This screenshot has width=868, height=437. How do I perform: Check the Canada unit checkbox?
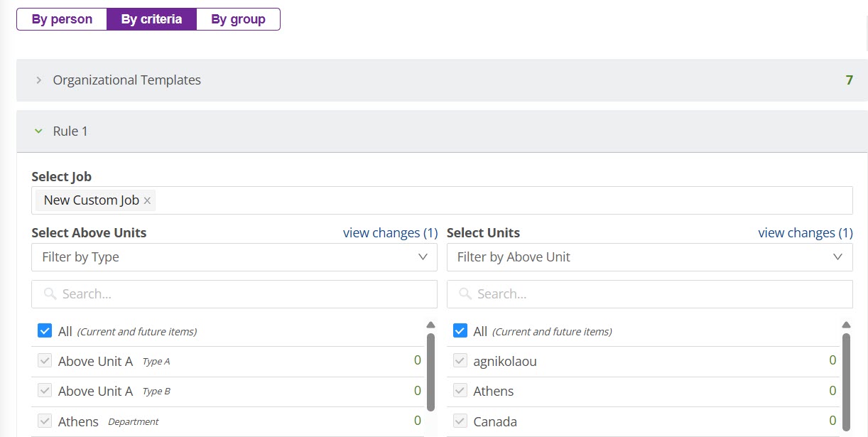coord(460,421)
